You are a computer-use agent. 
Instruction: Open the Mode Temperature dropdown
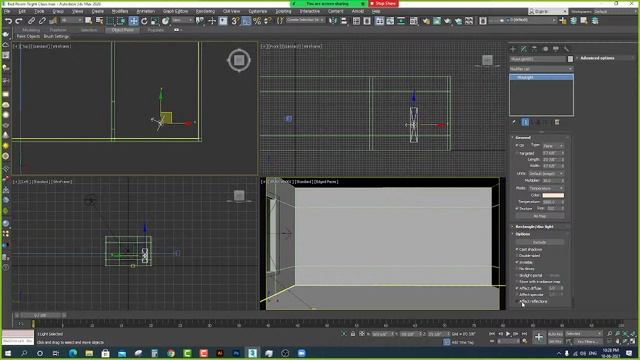pos(546,188)
